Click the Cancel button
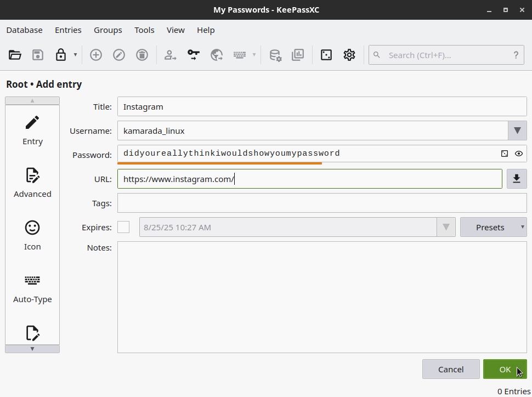The width and height of the screenshot is (532, 397). tap(451, 369)
